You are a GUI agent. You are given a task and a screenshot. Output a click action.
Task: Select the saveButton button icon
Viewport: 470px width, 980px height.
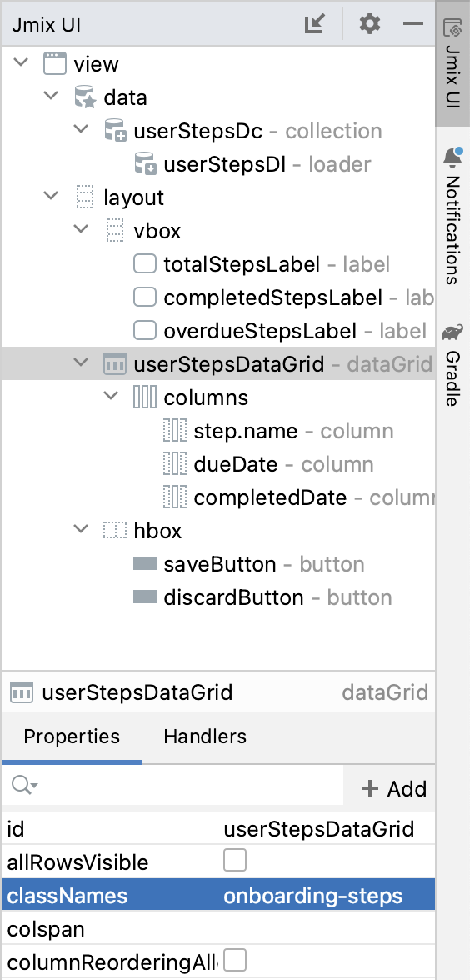tap(144, 564)
